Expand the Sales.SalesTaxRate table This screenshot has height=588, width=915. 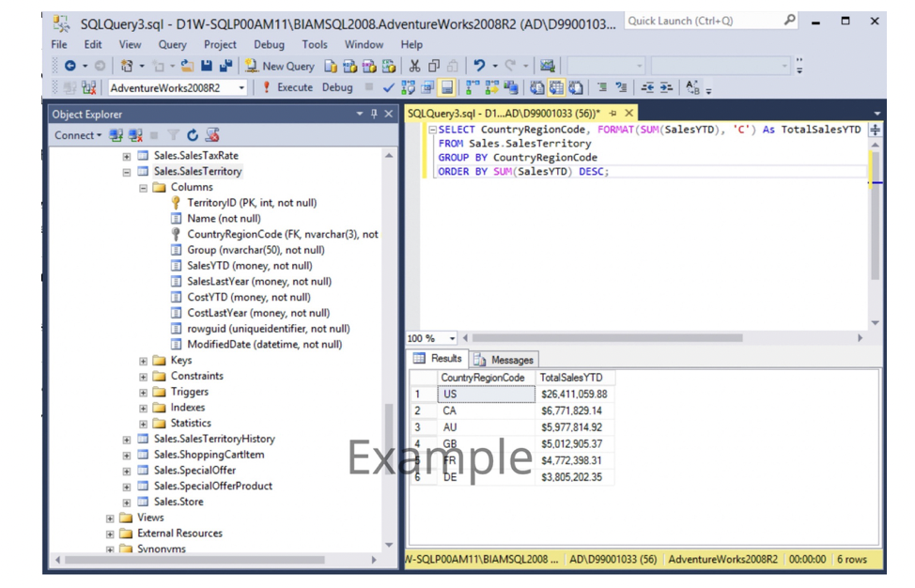point(126,156)
